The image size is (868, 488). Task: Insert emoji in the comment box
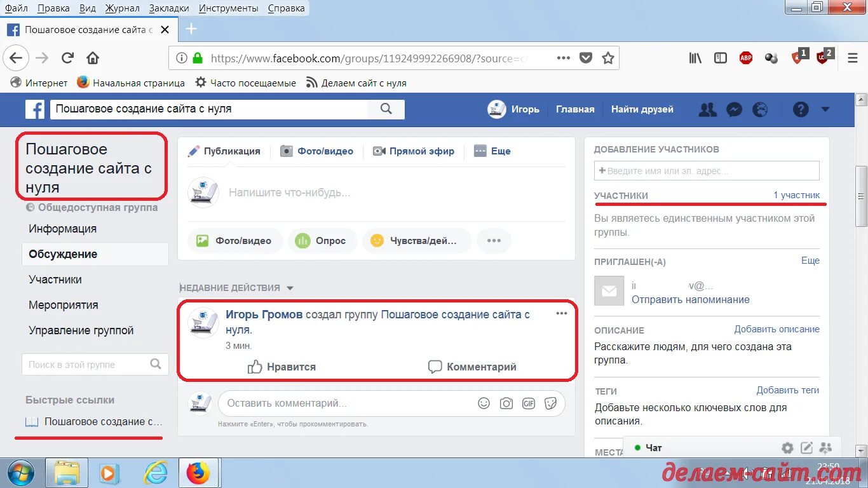[484, 403]
